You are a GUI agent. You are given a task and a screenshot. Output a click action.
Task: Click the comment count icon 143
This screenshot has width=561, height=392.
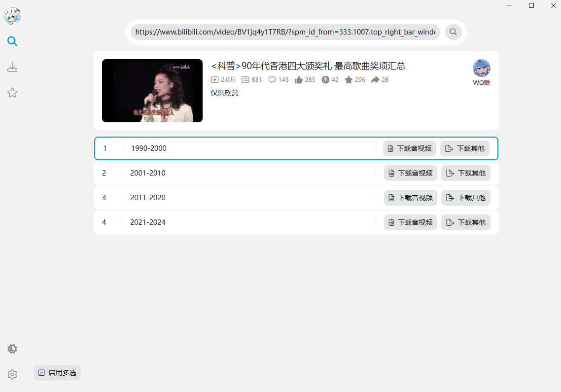(272, 79)
